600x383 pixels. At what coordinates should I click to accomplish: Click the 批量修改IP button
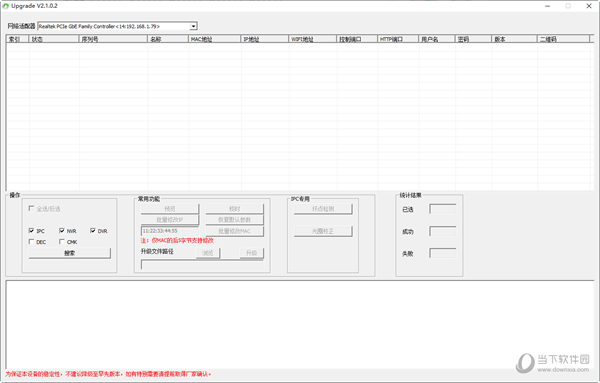(x=170, y=220)
